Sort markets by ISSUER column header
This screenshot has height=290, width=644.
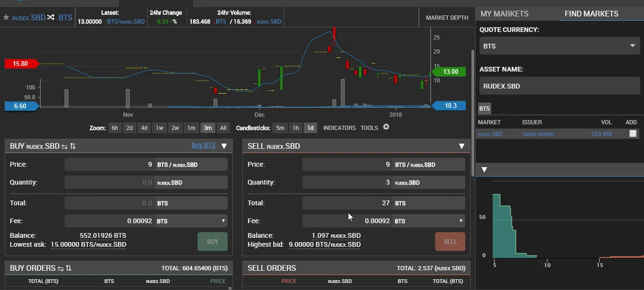[x=532, y=122]
